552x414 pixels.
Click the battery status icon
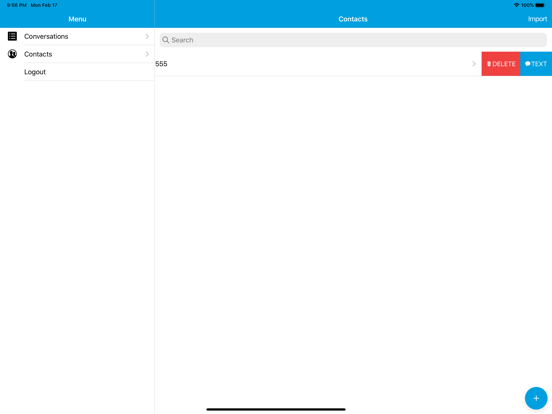point(540,5)
